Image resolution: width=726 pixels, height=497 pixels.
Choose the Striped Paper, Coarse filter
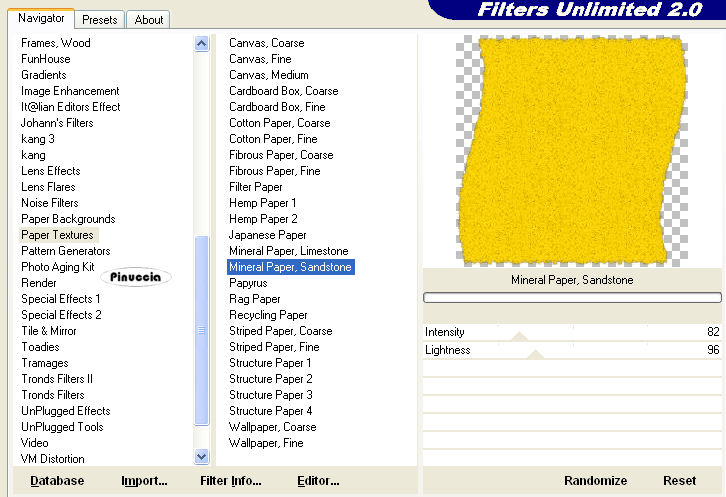click(281, 331)
